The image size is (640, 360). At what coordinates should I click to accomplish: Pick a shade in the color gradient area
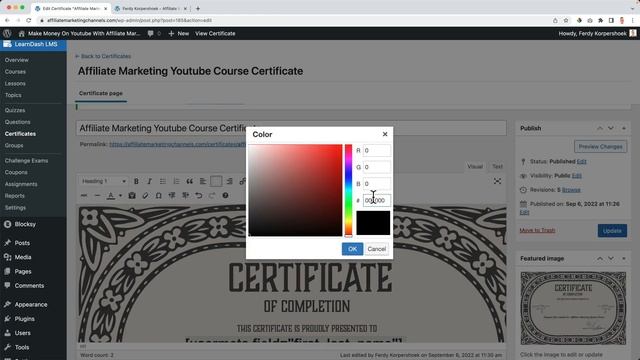(x=295, y=190)
